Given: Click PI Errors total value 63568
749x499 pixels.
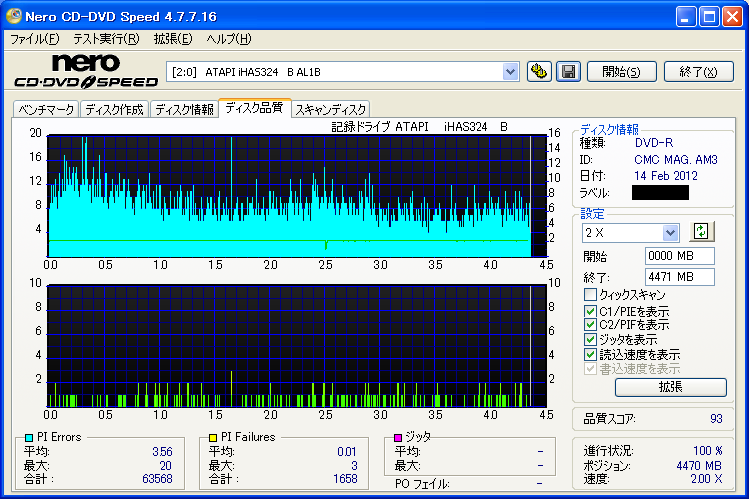Looking at the screenshot, I should (157, 478).
